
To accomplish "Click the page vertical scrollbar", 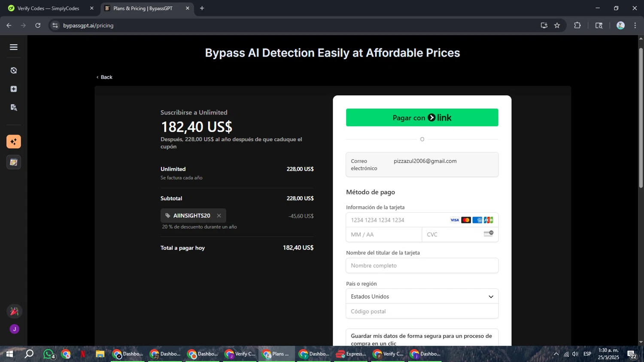I will point(641,118).
